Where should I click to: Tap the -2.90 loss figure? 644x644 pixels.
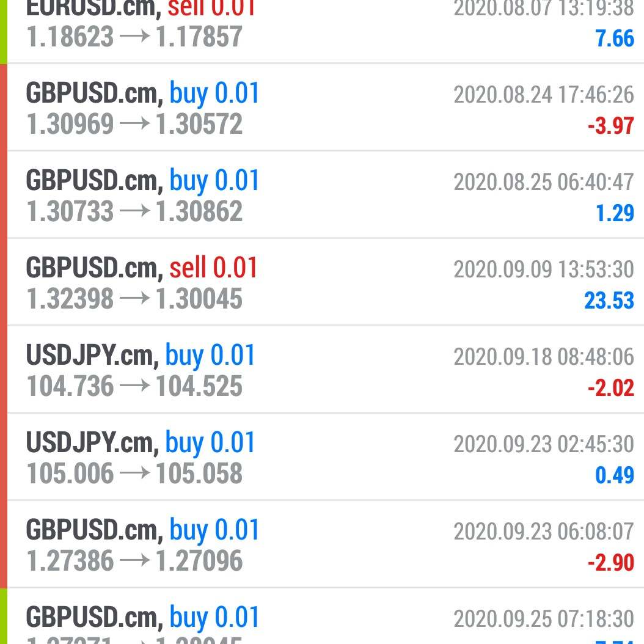[611, 563]
